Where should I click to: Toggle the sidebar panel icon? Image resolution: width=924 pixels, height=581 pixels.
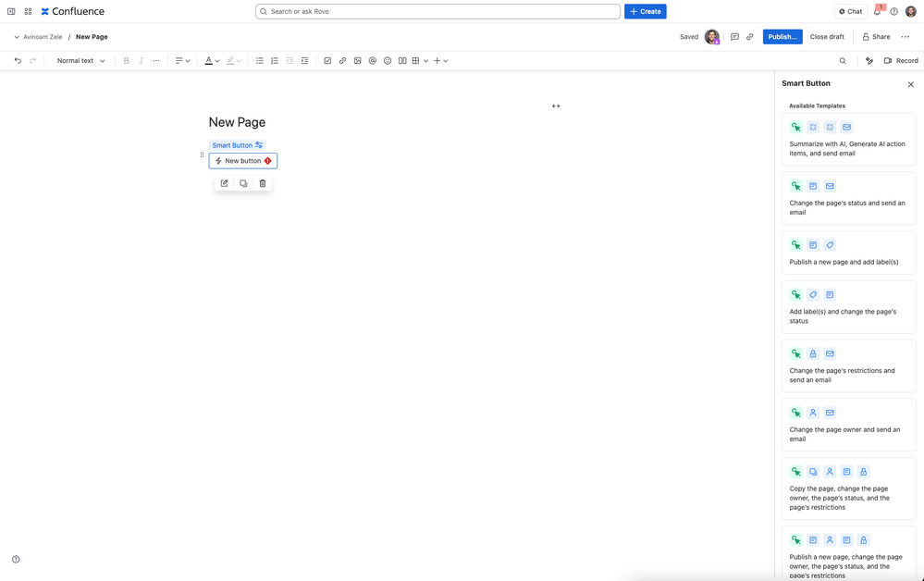[x=11, y=11]
